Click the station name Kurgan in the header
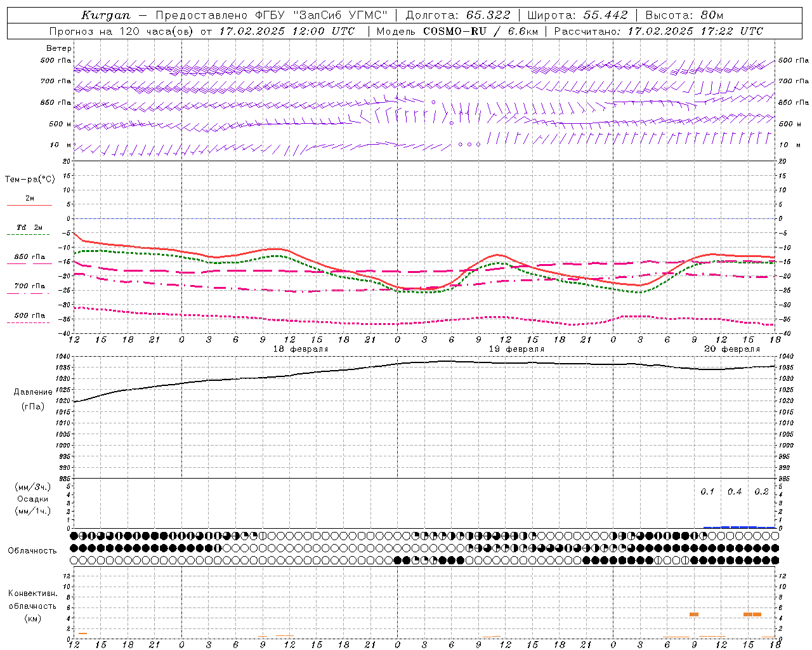Viewport: 812px width, 650px height. point(106,15)
